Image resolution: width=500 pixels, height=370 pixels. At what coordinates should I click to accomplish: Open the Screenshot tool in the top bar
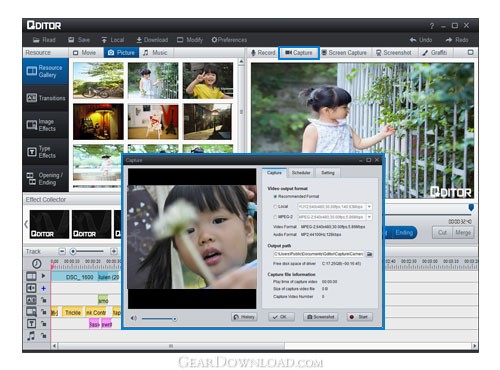point(394,53)
